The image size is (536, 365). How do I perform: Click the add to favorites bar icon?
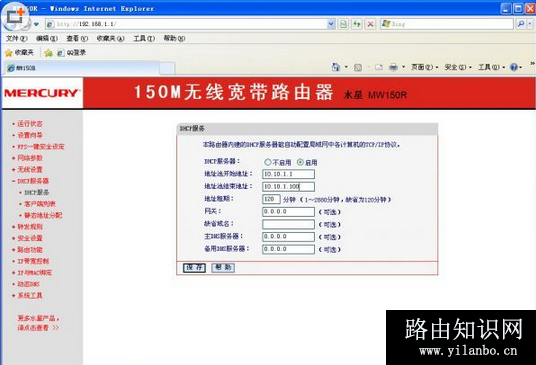49,53
